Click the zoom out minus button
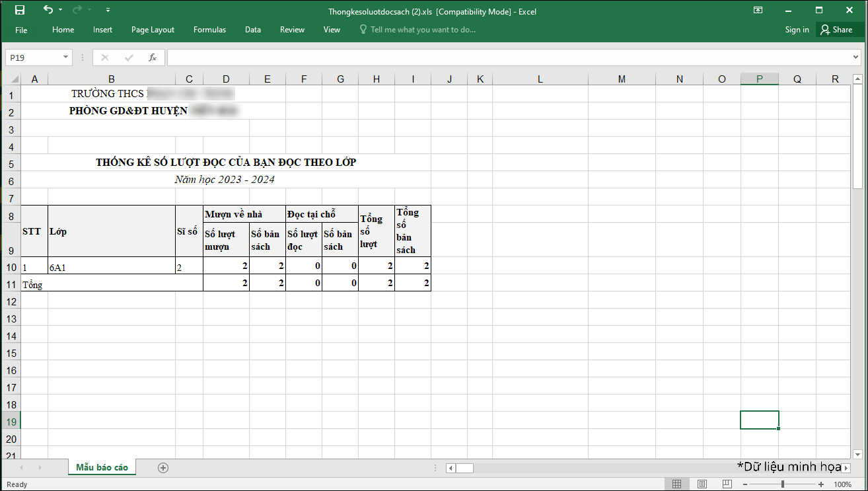Image resolution: width=868 pixels, height=491 pixels. 746,484
